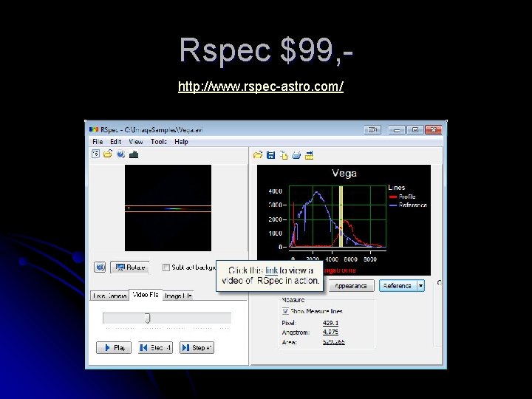Open the File menu
This screenshot has width=532, height=399.
pos(98,141)
